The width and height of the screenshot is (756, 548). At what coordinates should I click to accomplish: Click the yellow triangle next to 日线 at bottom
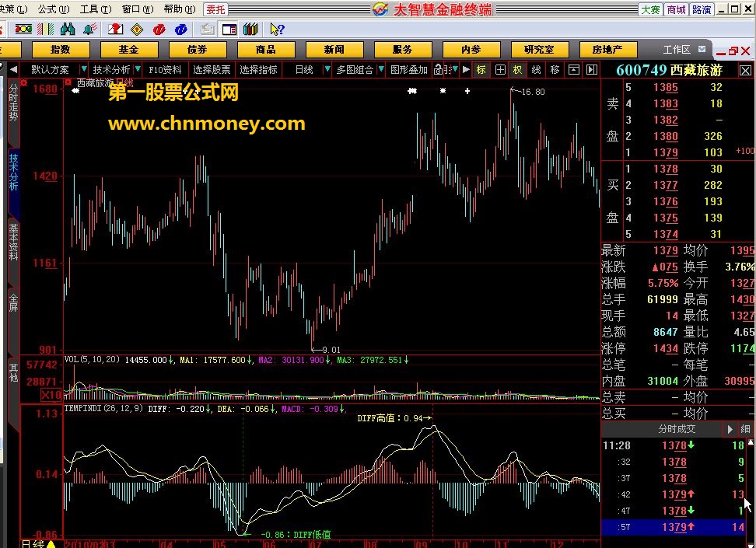(x=51, y=544)
